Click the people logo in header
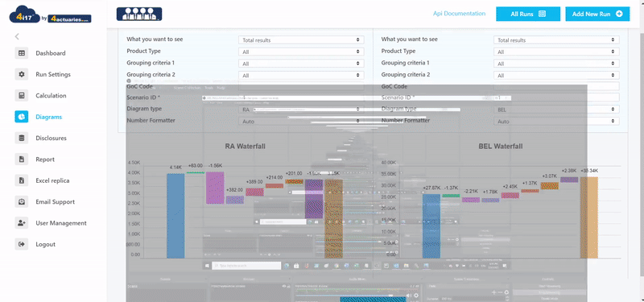 [x=139, y=14]
